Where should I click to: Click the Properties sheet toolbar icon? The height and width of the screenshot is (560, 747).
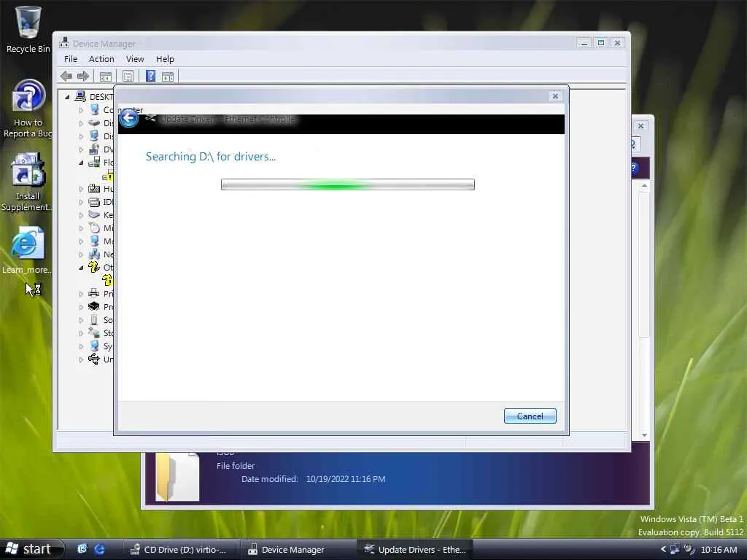[x=128, y=76]
